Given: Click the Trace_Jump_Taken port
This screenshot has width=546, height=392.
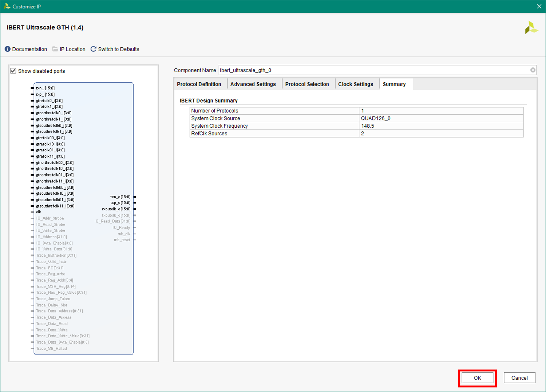Looking at the screenshot, I should click(x=53, y=299).
